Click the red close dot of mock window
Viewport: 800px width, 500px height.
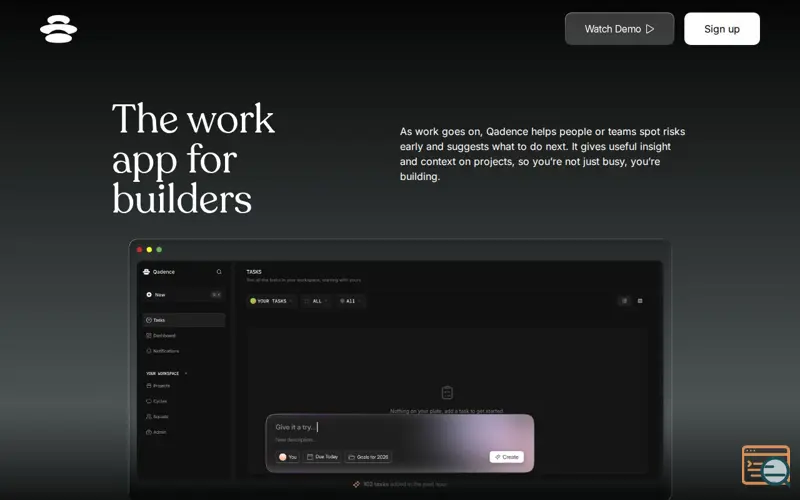point(139,249)
